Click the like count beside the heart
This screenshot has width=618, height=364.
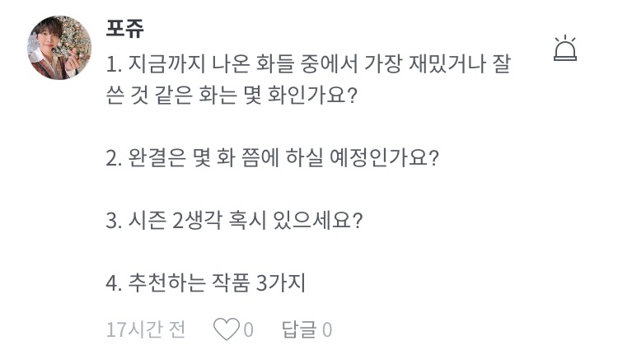coord(249,330)
